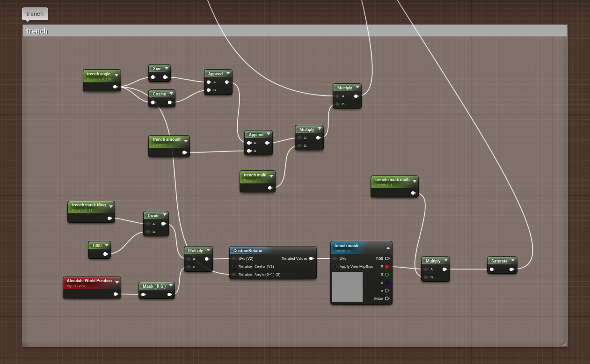
Task: Click the trench multi output pin
Action: 270,188
